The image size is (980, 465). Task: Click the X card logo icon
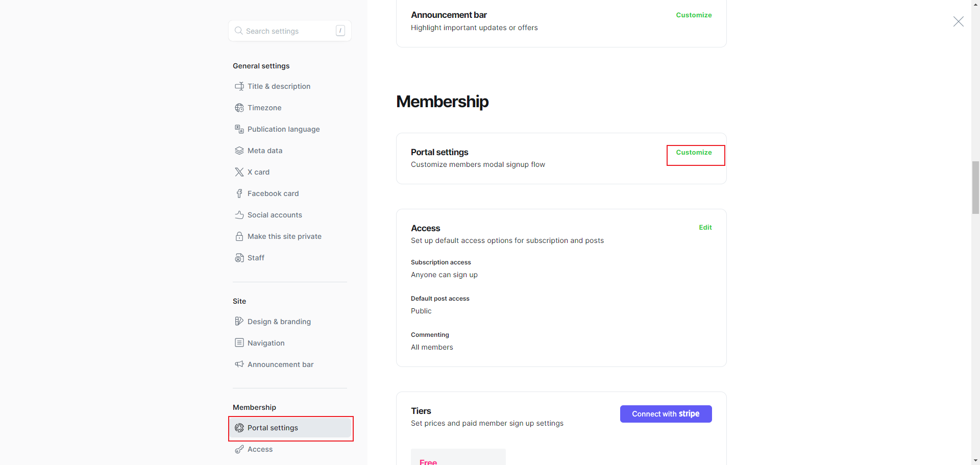[x=239, y=172]
